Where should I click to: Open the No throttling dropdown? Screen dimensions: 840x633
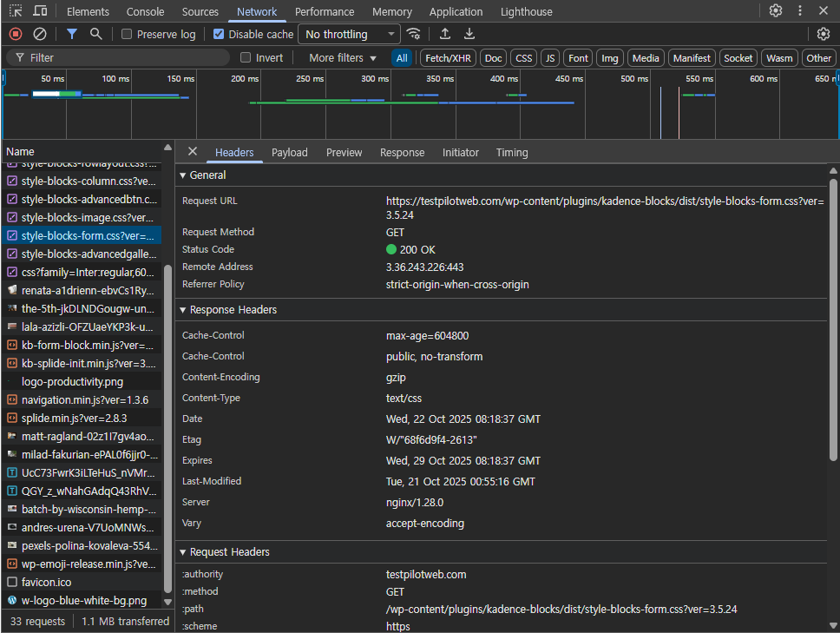click(349, 35)
